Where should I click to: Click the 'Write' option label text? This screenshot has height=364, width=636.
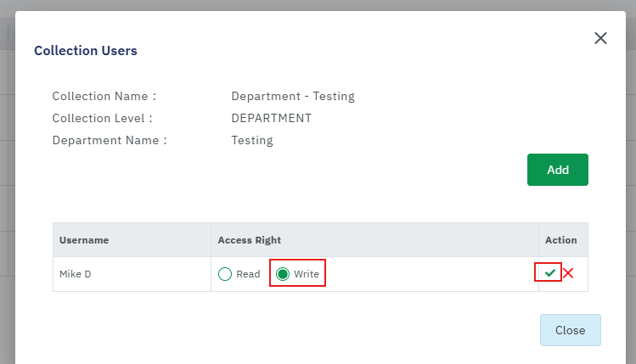click(x=307, y=274)
